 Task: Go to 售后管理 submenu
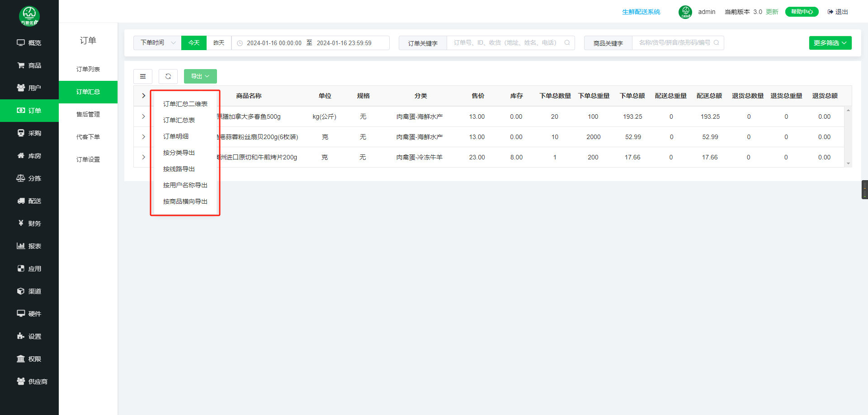click(x=88, y=114)
